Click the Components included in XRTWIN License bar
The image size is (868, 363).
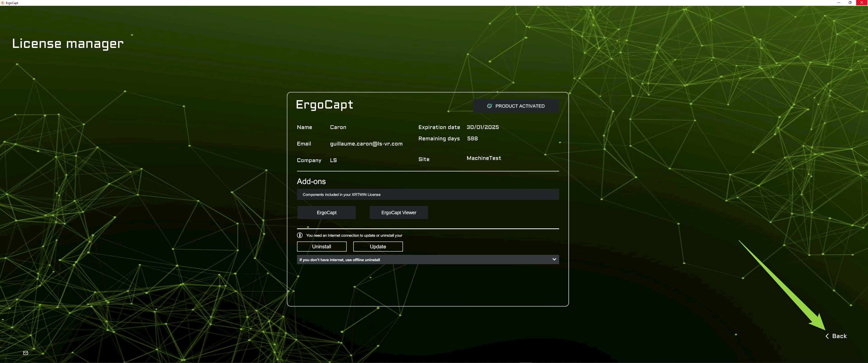(428, 194)
